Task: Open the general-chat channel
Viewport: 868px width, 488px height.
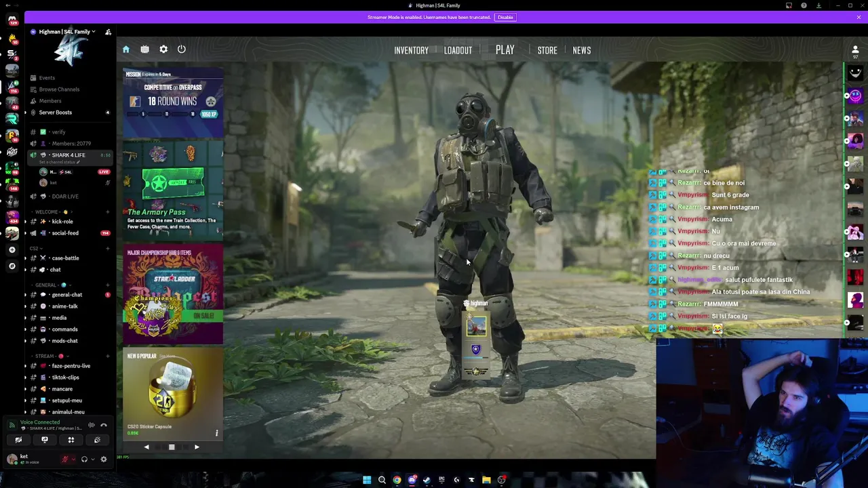Action: 66,295
